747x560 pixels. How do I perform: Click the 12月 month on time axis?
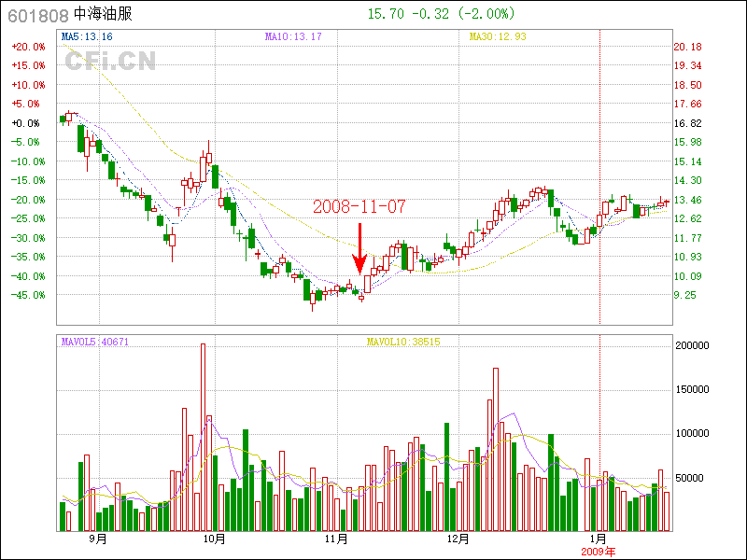(458, 539)
